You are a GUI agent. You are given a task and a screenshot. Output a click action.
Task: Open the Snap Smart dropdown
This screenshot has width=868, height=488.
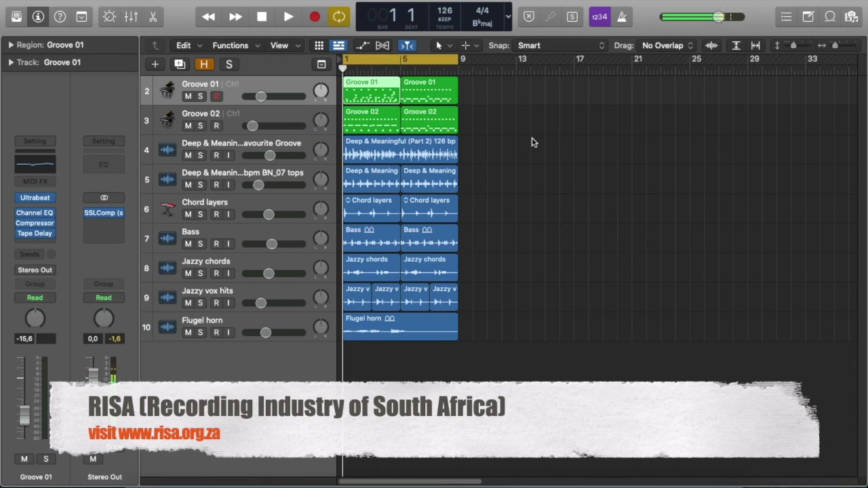point(561,45)
